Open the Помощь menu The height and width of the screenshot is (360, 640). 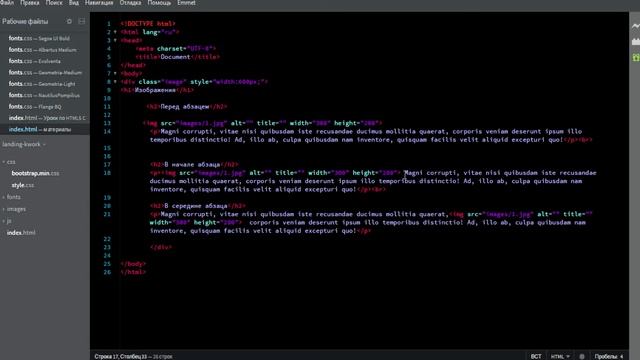point(159,3)
